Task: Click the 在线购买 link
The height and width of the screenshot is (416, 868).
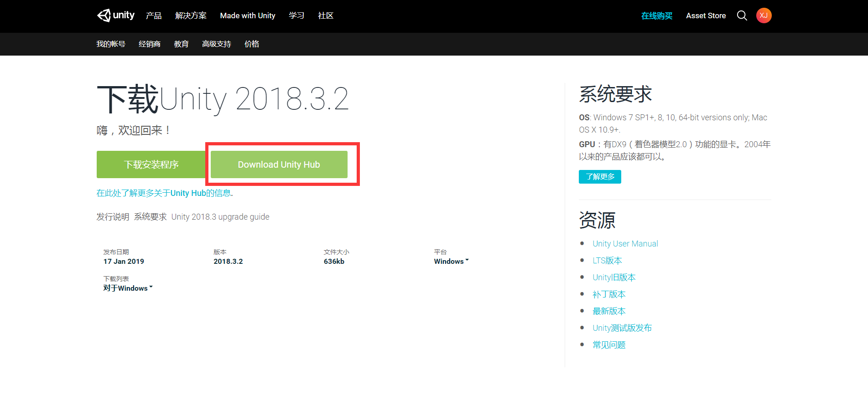Action: [657, 16]
